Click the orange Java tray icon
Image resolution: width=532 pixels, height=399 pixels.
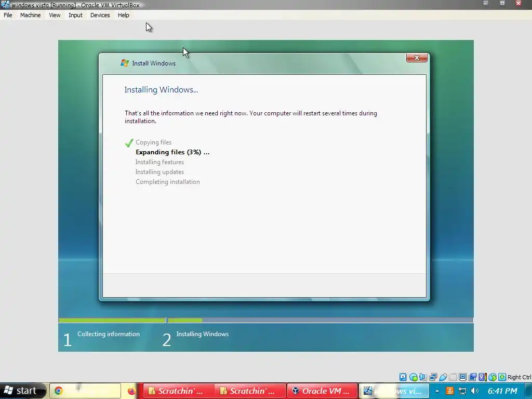pyautogui.click(x=450, y=391)
